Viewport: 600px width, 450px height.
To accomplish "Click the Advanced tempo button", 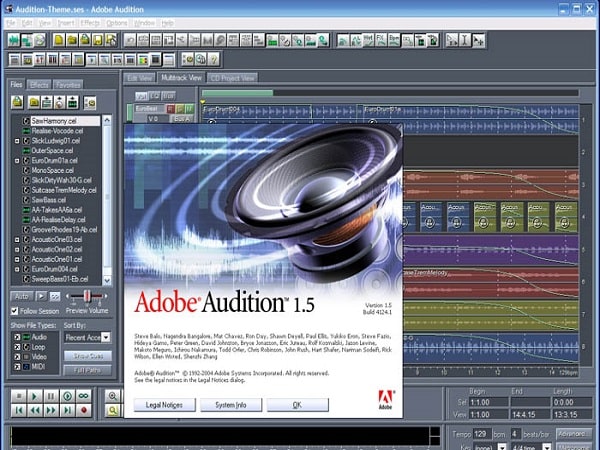I will 573,434.
